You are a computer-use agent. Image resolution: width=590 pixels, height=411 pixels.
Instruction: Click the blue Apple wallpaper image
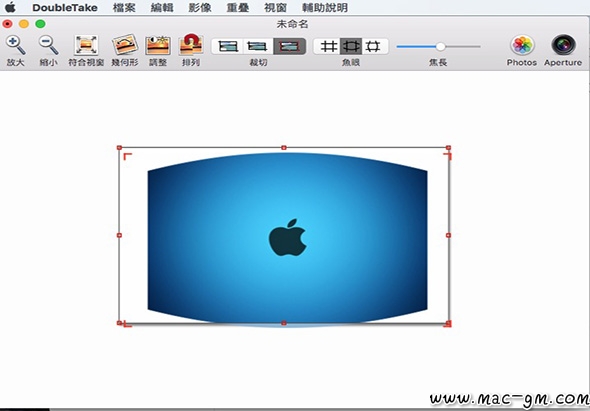(x=287, y=240)
